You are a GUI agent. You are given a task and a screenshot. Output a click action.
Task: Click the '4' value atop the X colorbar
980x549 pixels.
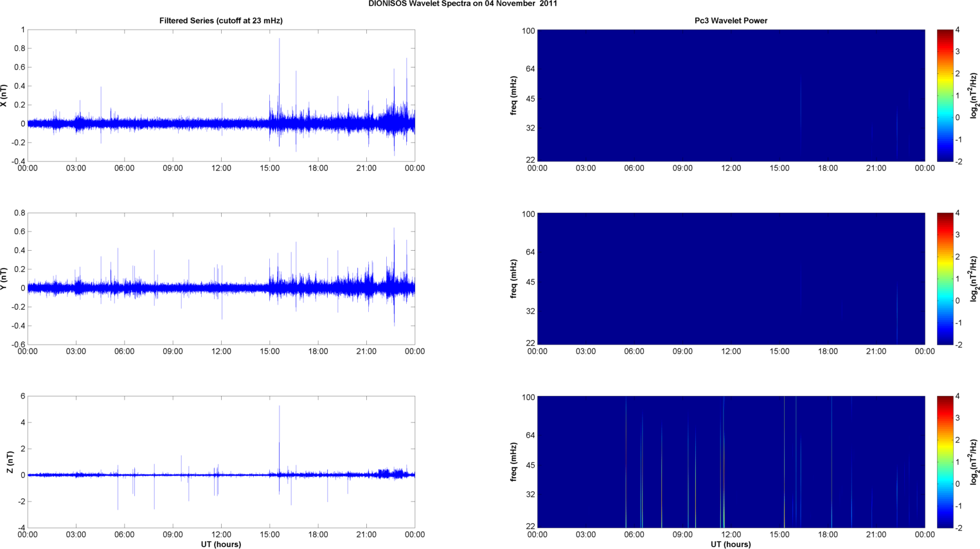point(958,30)
